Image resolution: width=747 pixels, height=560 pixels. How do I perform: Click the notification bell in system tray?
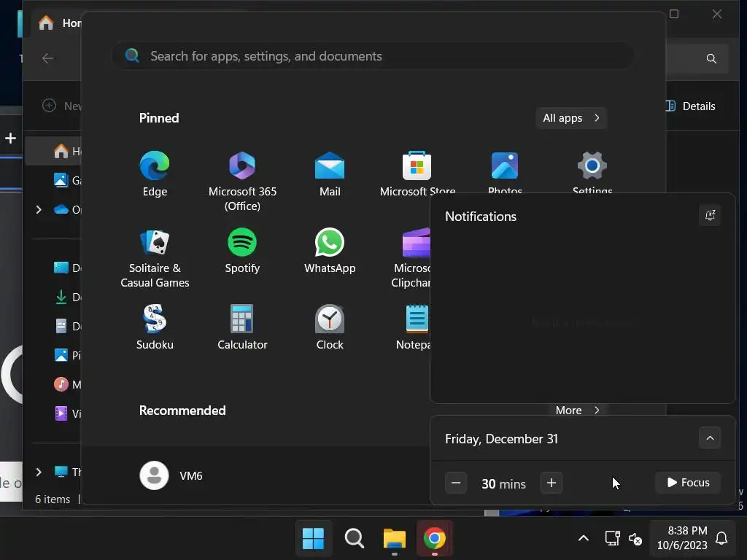click(721, 538)
